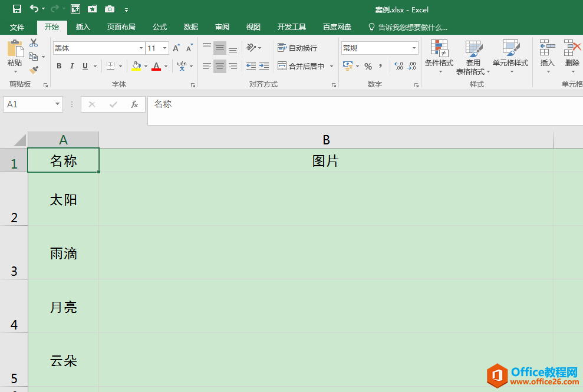Open the 常规 number format dropdown
Image resolution: width=583 pixels, height=392 pixels.
414,48
